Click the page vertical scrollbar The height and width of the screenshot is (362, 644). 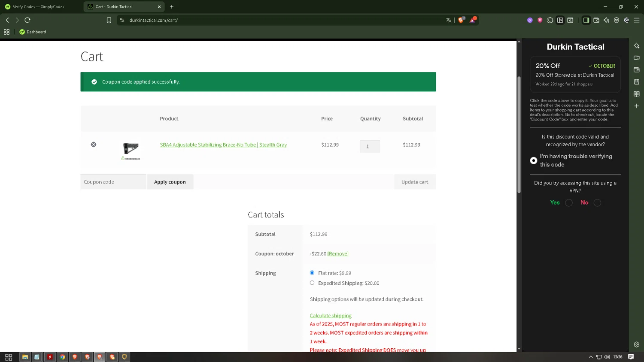519,135
